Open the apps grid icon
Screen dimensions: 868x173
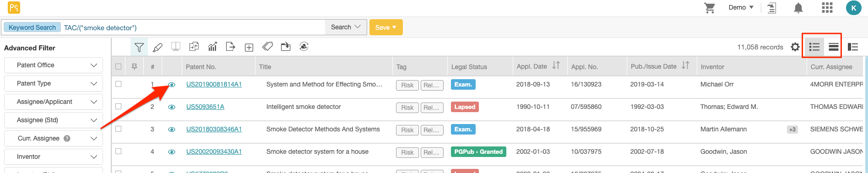(x=827, y=8)
